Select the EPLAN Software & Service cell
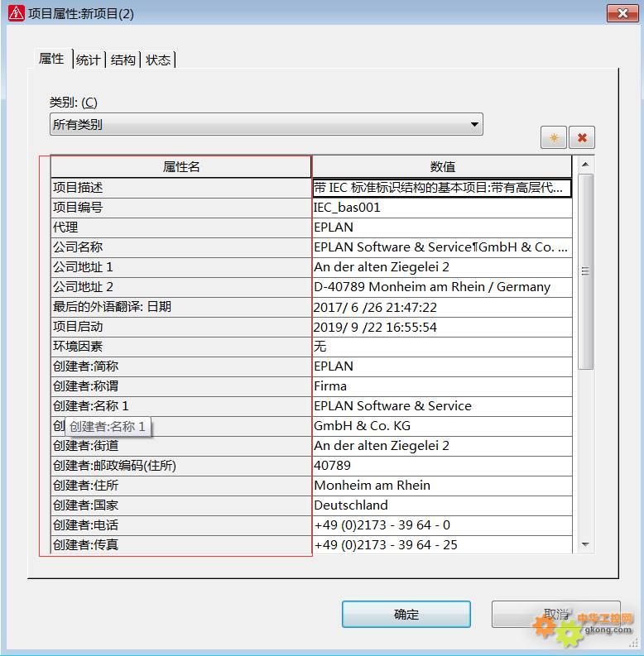 pos(442,406)
